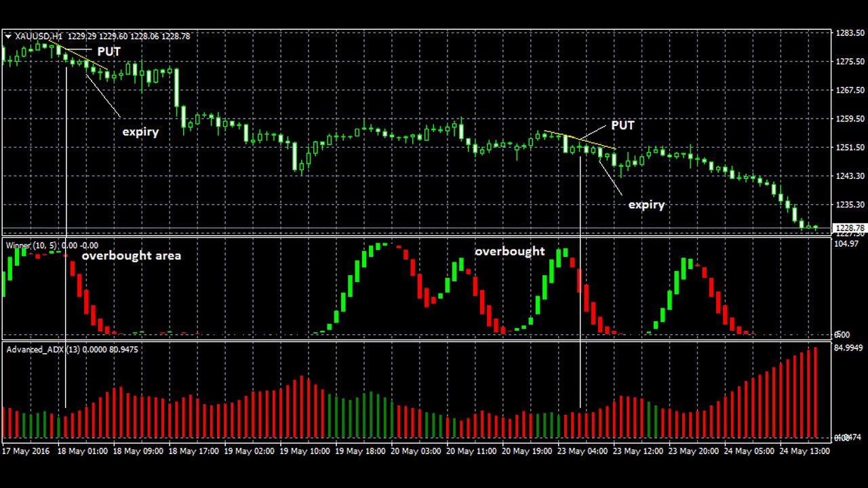The width and height of the screenshot is (868, 488).
Task: Click the 23 May 04:00 time label
Action: click(x=583, y=451)
